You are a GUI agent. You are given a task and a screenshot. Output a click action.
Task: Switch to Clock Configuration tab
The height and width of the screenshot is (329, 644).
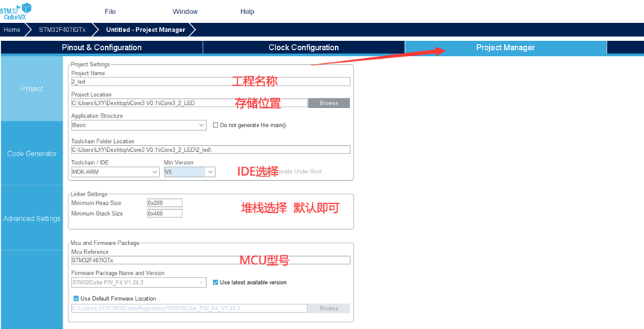click(303, 48)
